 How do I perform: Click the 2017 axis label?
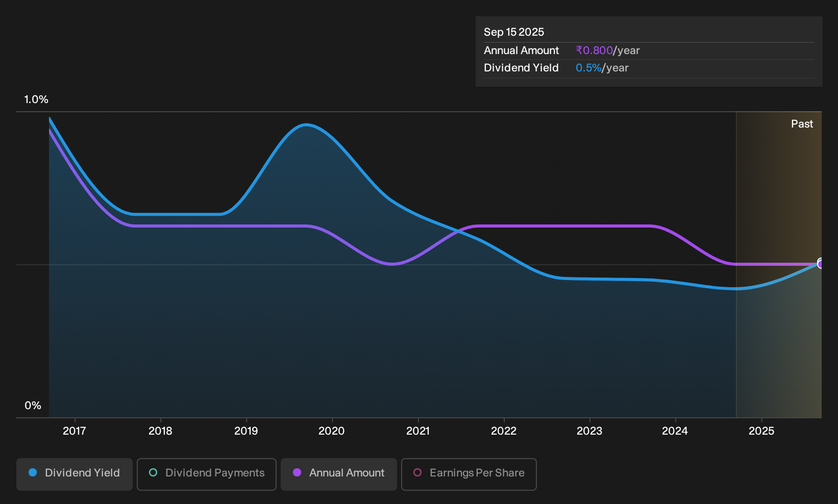(75, 431)
